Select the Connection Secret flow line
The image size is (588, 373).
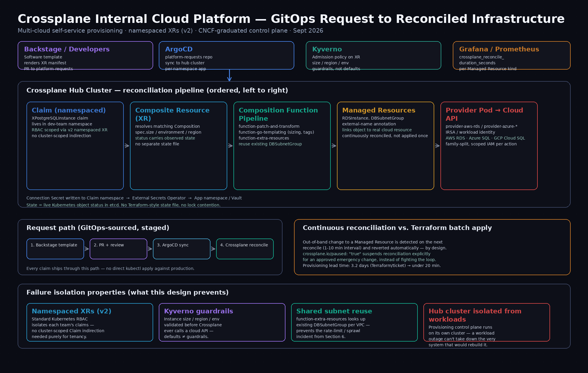(134, 198)
